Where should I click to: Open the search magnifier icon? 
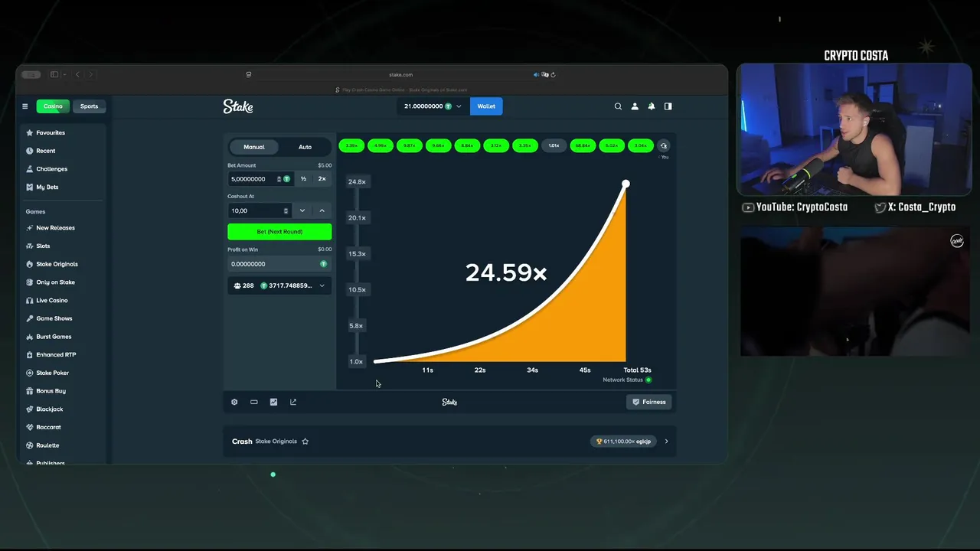618,106
